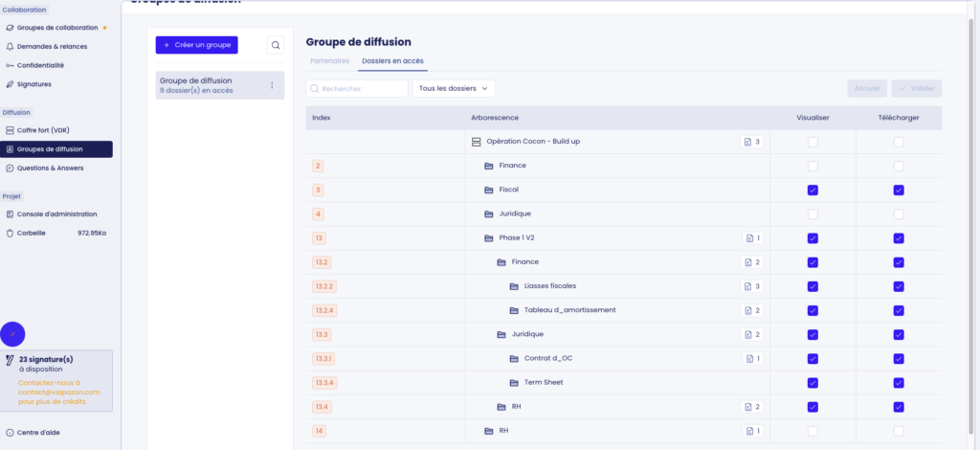Click the Créer un groupe button
This screenshot has height=450, width=980.
(196, 45)
